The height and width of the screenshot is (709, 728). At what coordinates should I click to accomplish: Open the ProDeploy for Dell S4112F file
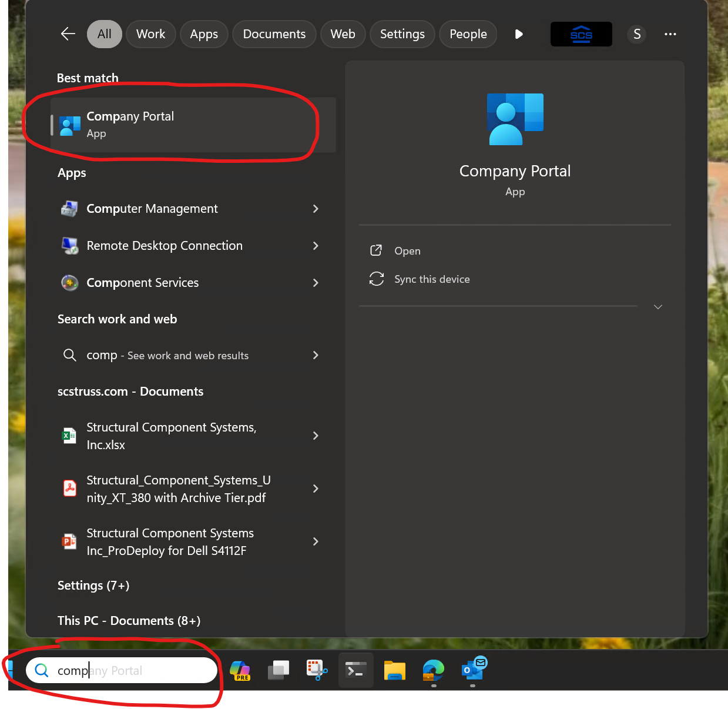(193, 541)
